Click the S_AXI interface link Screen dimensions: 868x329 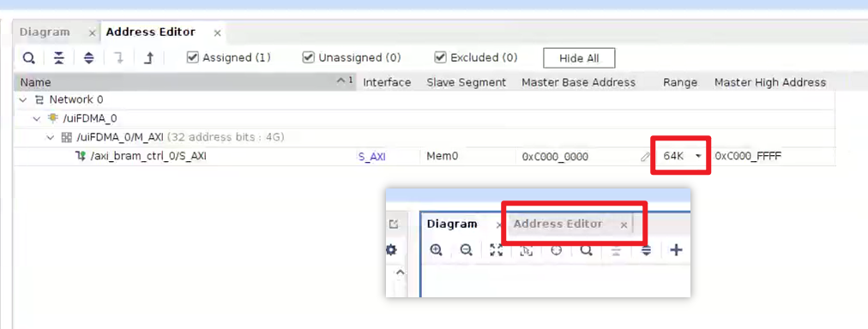pyautogui.click(x=372, y=157)
